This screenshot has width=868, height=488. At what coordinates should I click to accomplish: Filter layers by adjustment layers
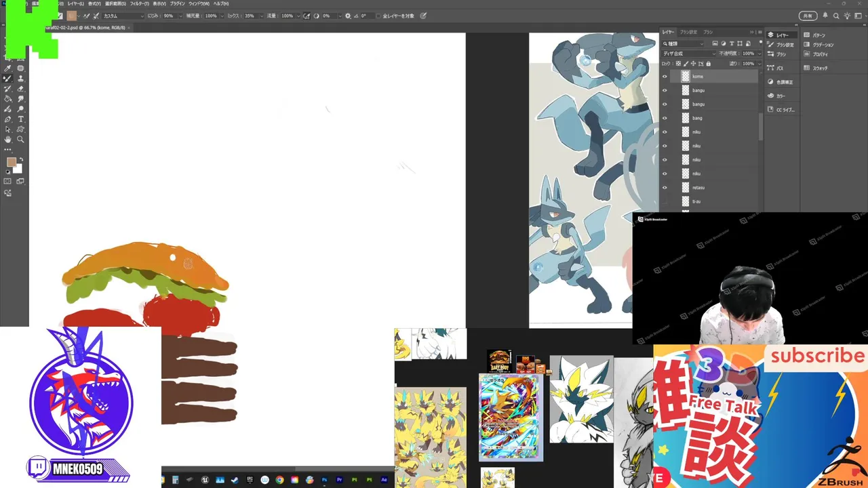pyautogui.click(x=724, y=43)
